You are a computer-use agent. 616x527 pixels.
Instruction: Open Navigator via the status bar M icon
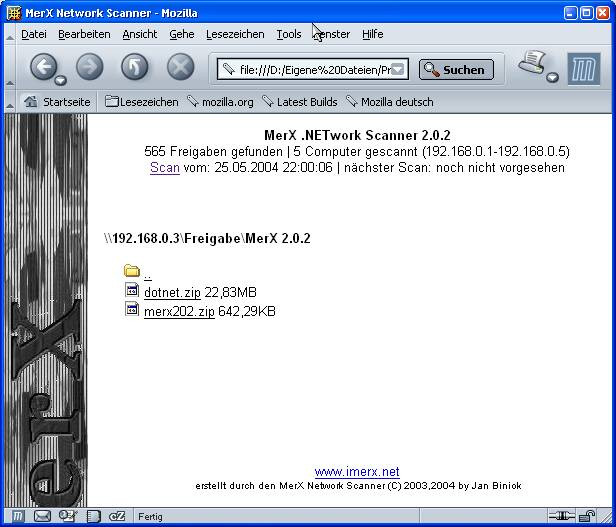tap(17, 516)
